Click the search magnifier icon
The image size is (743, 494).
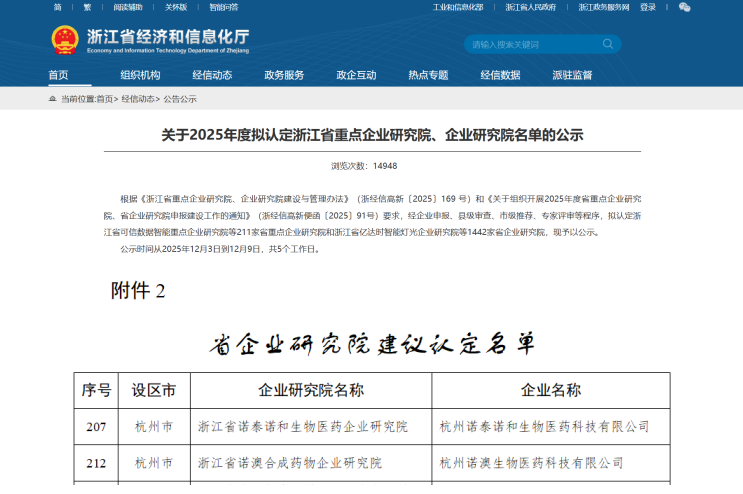point(608,44)
